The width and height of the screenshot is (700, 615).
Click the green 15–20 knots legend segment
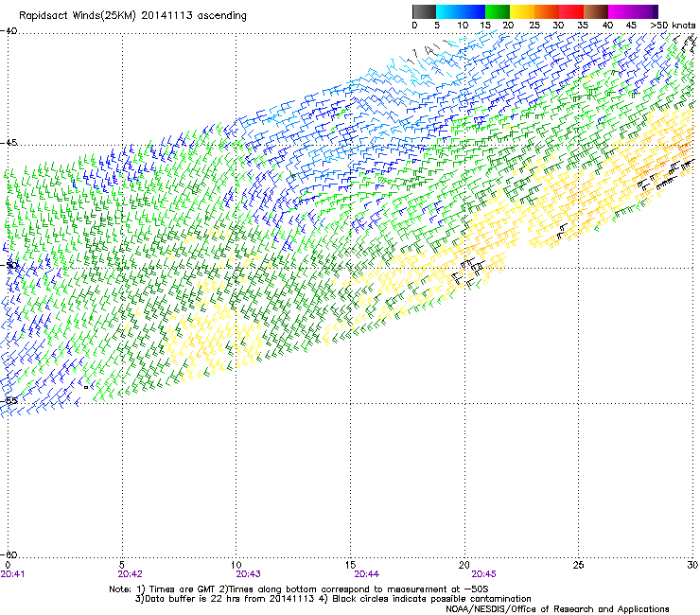coord(498,11)
